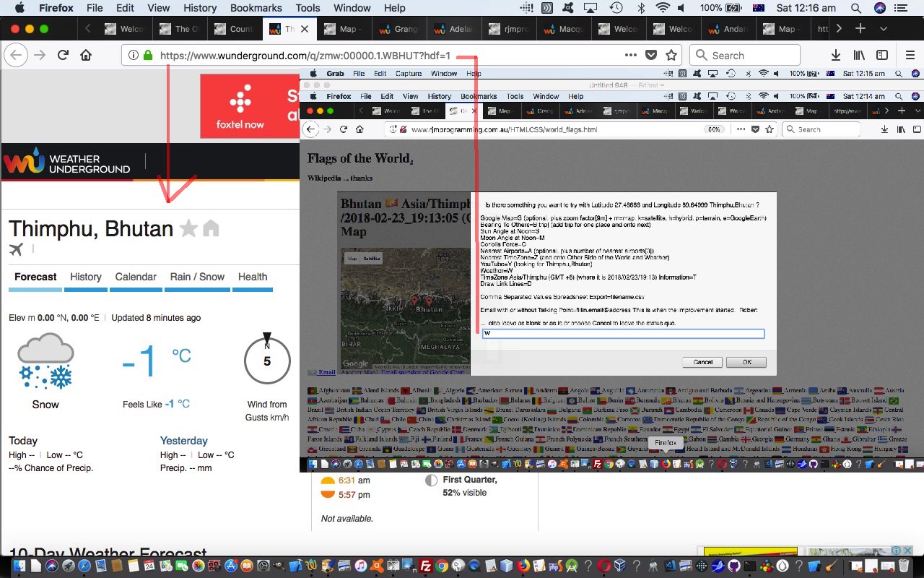
Task: Click Cancel in the pictured prompt dialog
Action: (x=702, y=362)
